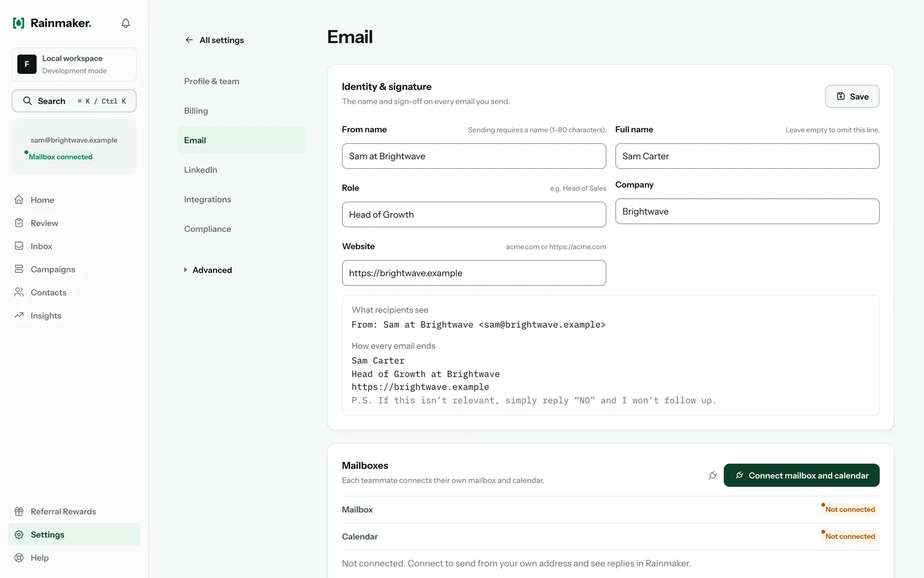Click the Campaigns stack icon
The image size is (924, 578).
[x=19, y=269]
